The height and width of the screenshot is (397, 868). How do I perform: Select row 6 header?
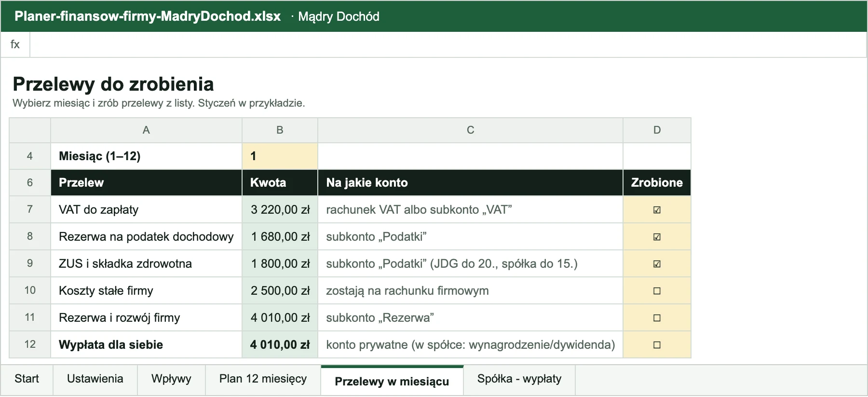tap(30, 183)
